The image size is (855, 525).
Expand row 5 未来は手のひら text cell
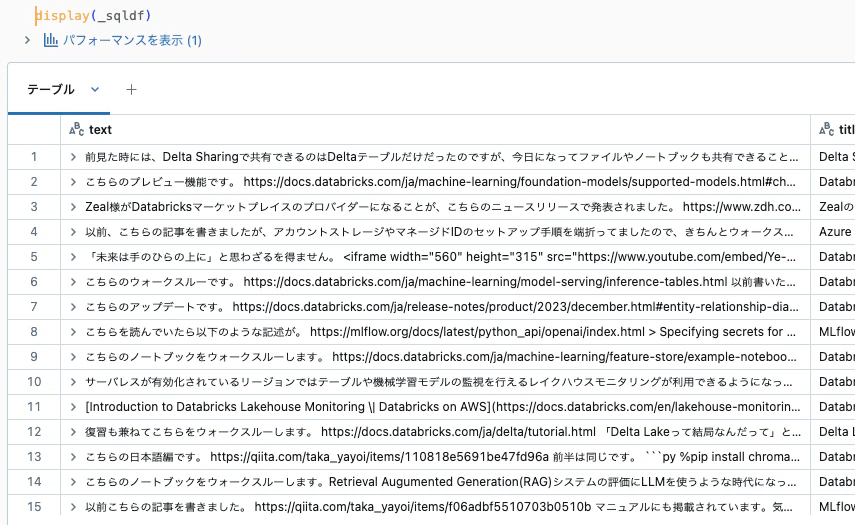tap(73, 257)
